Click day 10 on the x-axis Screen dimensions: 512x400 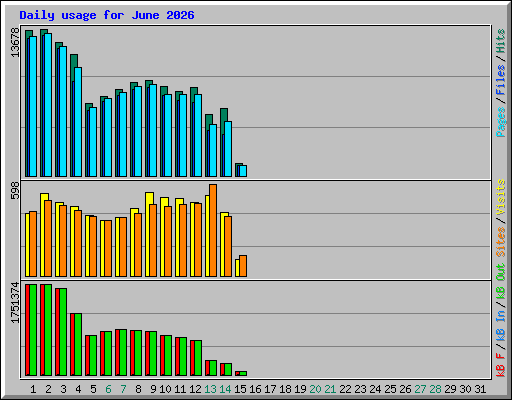pyautogui.click(x=165, y=389)
